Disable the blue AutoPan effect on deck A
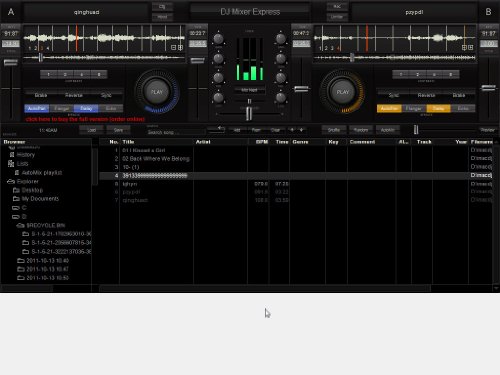The width and height of the screenshot is (500, 375). (x=37, y=108)
